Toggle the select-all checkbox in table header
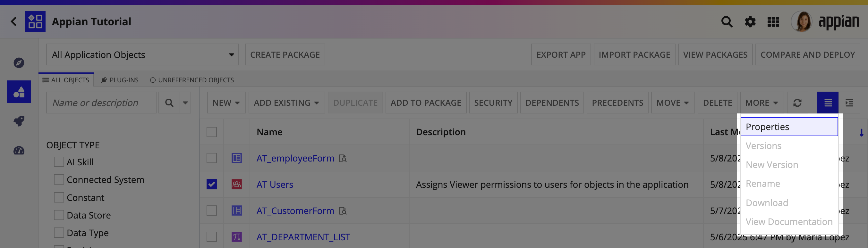This screenshot has height=248, width=868. coord(212,132)
